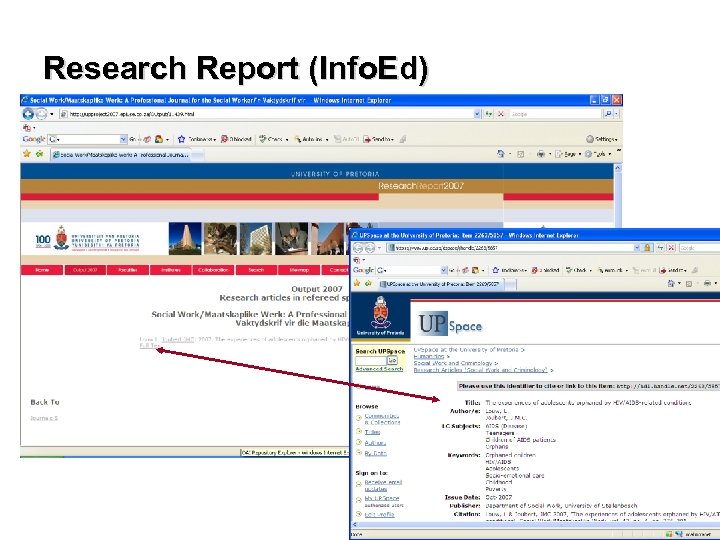Viewport: 720px width, 540px height.
Task: Select the UPSpace at the University of Pretoria tab
Action: tap(440, 284)
